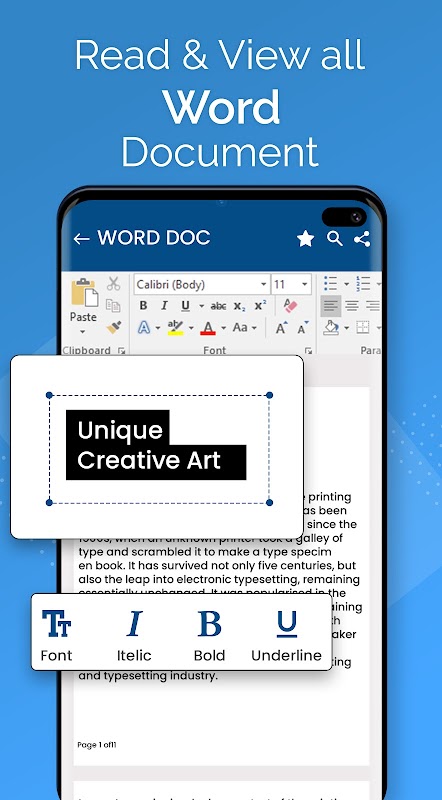Click the Cut scissors icon
Viewport: 442px width, 800px height.
click(x=113, y=284)
